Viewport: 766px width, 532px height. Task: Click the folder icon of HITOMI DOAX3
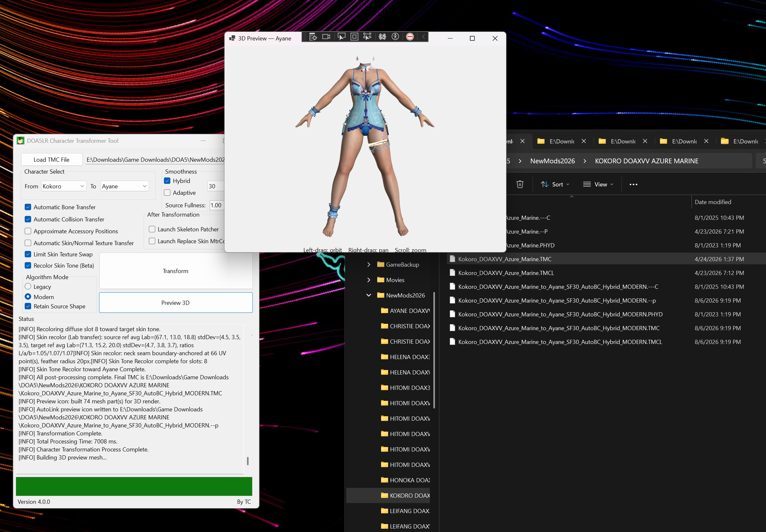[x=385, y=388]
